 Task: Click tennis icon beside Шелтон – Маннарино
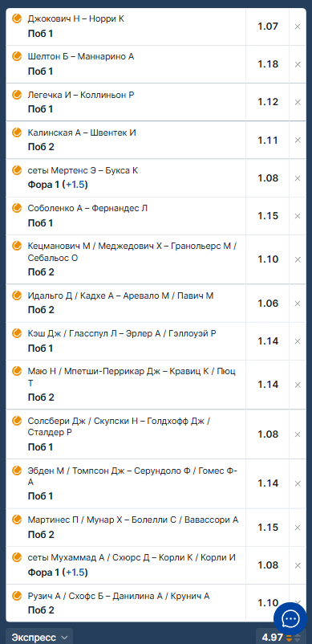click(17, 56)
